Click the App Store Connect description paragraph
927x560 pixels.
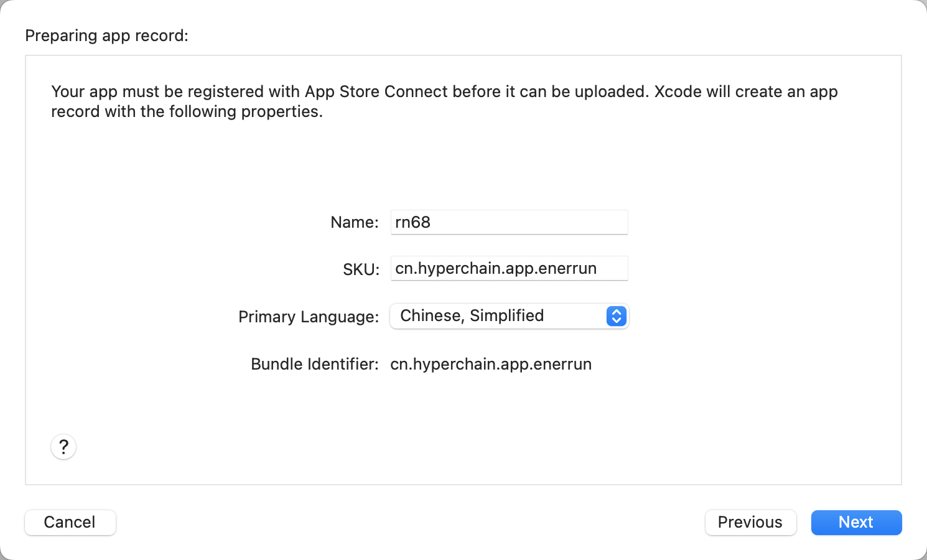[x=444, y=101]
